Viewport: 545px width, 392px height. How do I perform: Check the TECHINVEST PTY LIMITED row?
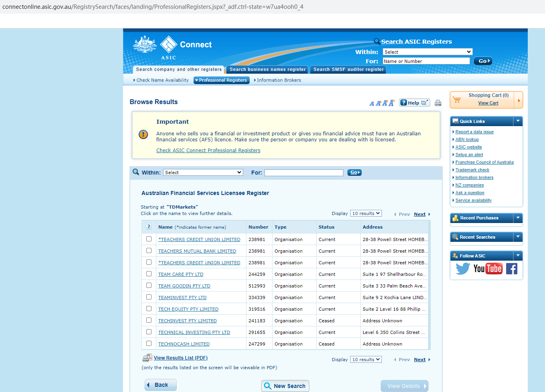pyautogui.click(x=149, y=320)
